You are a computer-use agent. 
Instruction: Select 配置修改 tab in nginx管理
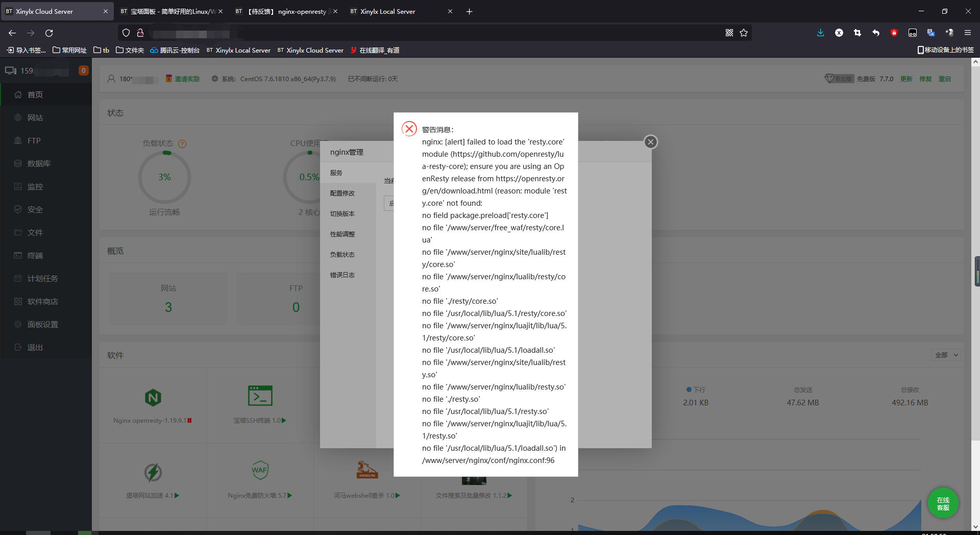pos(348,193)
